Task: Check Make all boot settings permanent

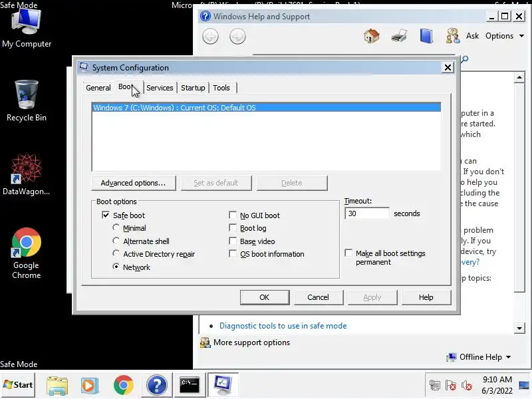Action: [x=348, y=253]
